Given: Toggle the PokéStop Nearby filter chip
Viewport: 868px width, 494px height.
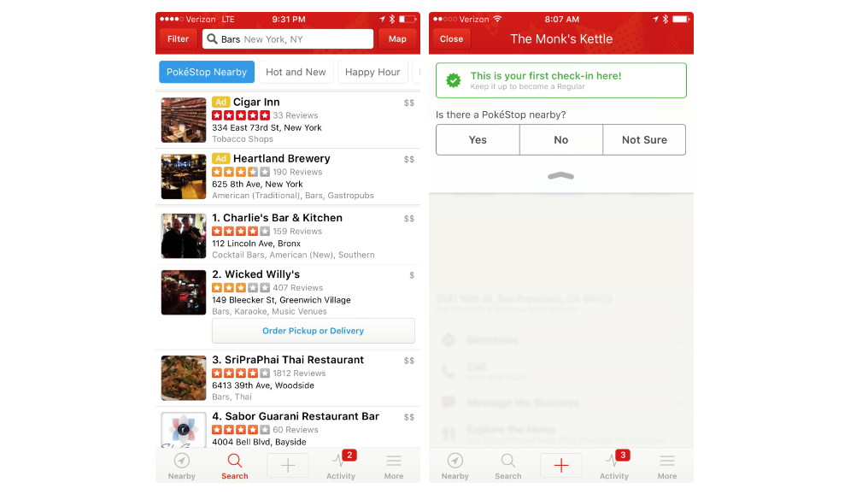Looking at the screenshot, I should point(207,73).
